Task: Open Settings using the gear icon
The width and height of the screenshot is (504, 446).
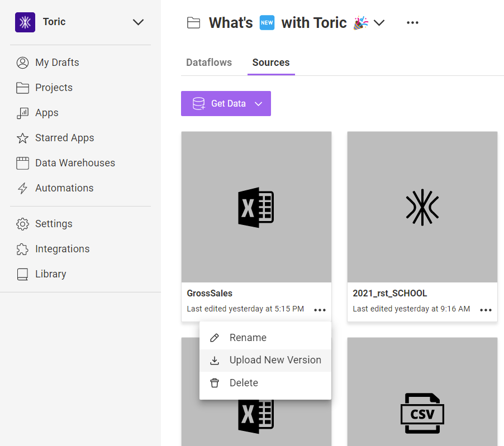Action: 22,223
